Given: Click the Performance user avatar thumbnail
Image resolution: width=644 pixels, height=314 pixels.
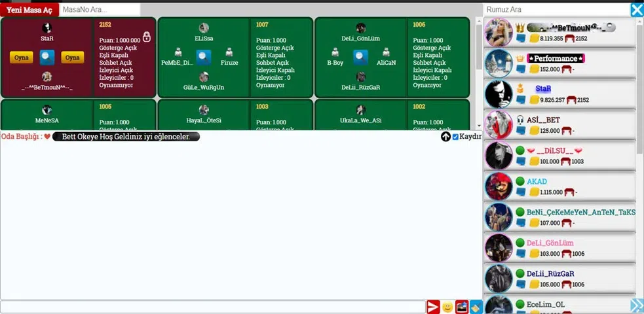Looking at the screenshot, I should click(x=499, y=63).
